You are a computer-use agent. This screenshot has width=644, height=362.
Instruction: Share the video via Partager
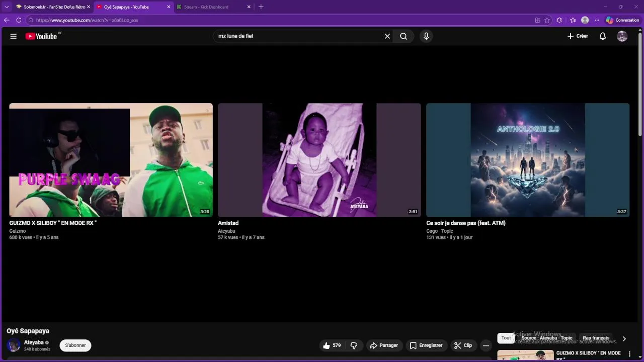coord(384,345)
